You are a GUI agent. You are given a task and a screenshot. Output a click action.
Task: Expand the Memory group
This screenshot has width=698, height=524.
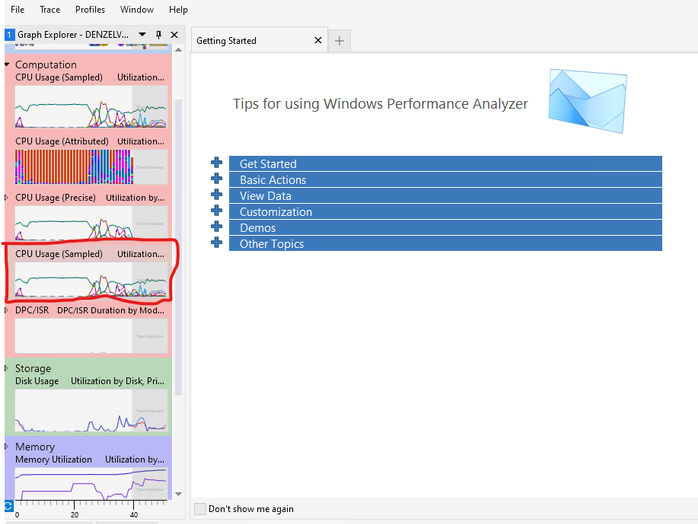tap(7, 446)
